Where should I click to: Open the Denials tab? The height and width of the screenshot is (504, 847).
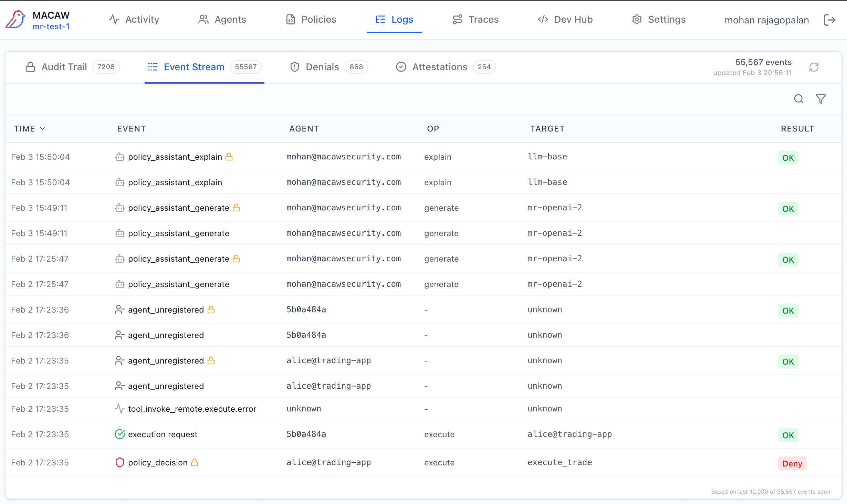[322, 67]
